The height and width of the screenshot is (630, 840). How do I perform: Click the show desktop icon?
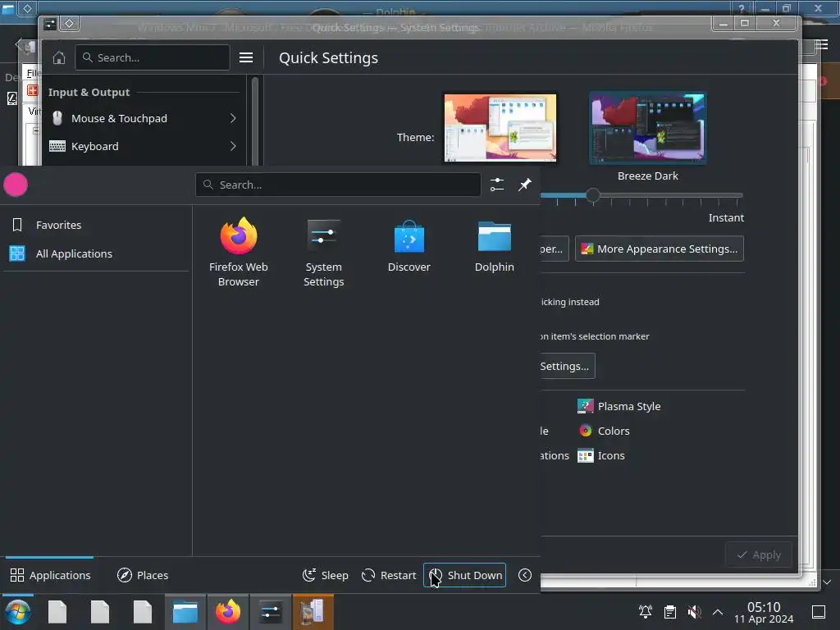[x=819, y=612]
